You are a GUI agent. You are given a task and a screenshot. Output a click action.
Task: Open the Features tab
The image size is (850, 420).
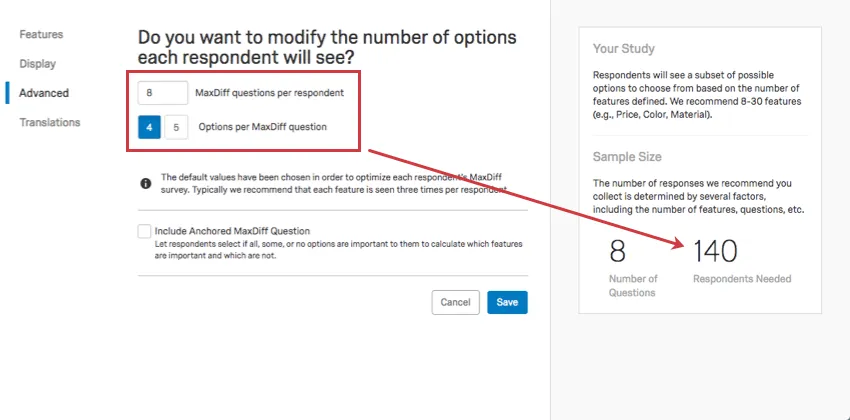pos(41,34)
